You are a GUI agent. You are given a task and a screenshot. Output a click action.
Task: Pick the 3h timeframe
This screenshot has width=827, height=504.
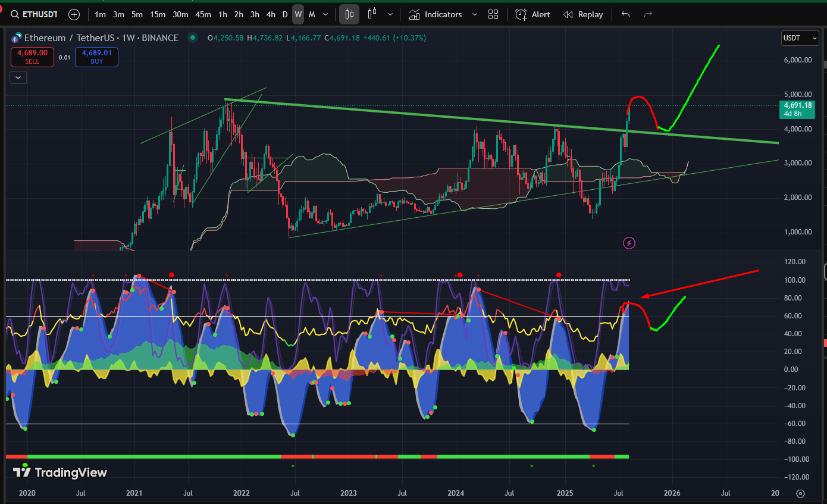tap(255, 14)
